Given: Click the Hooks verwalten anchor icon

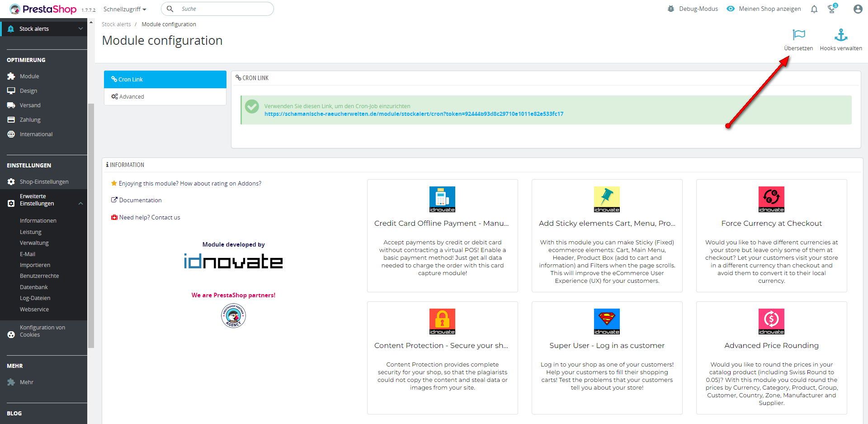Looking at the screenshot, I should coord(841,34).
